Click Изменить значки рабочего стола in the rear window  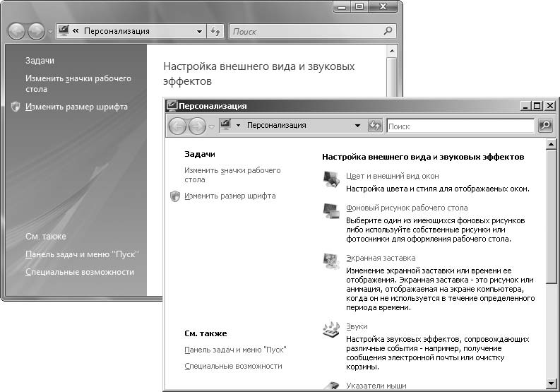tap(78, 83)
